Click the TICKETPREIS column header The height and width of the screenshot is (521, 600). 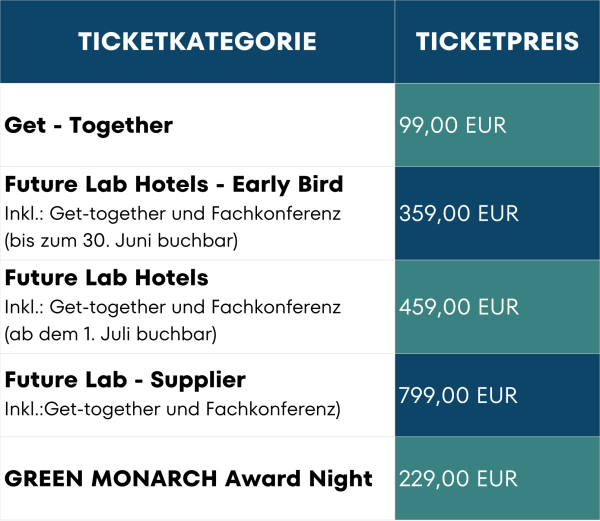click(497, 41)
